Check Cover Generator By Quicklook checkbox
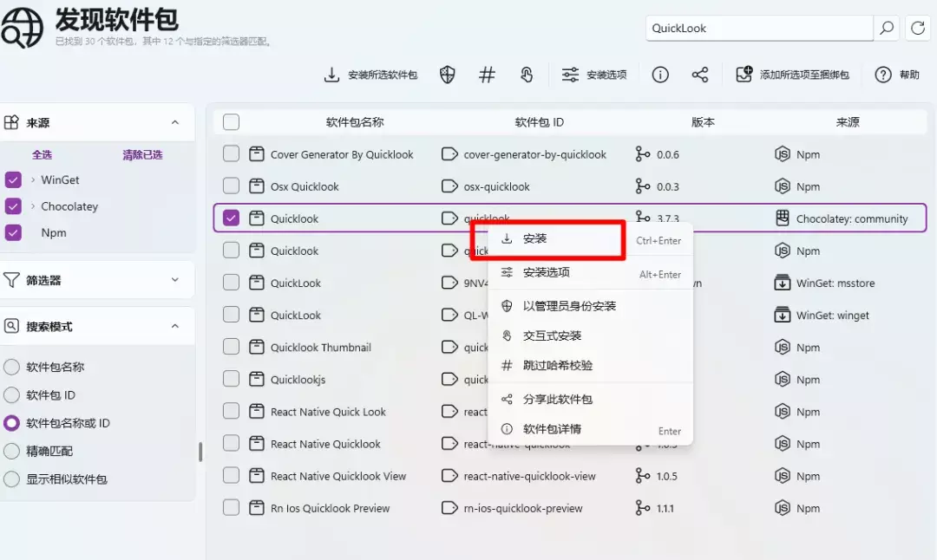This screenshot has width=937, height=560. (232, 154)
